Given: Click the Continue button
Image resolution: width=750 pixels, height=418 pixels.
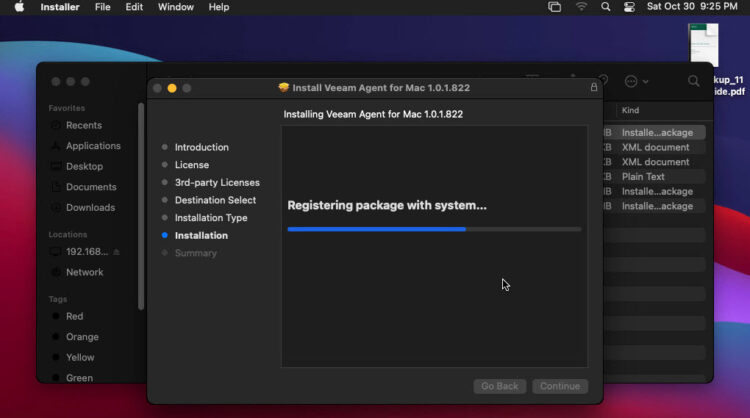Looking at the screenshot, I should (560, 386).
